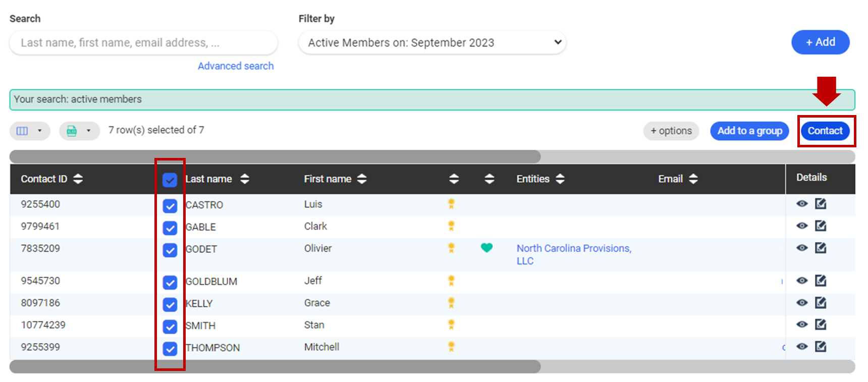Open the Advanced search link
Viewport: 868px width, 382px height.
coord(236,66)
